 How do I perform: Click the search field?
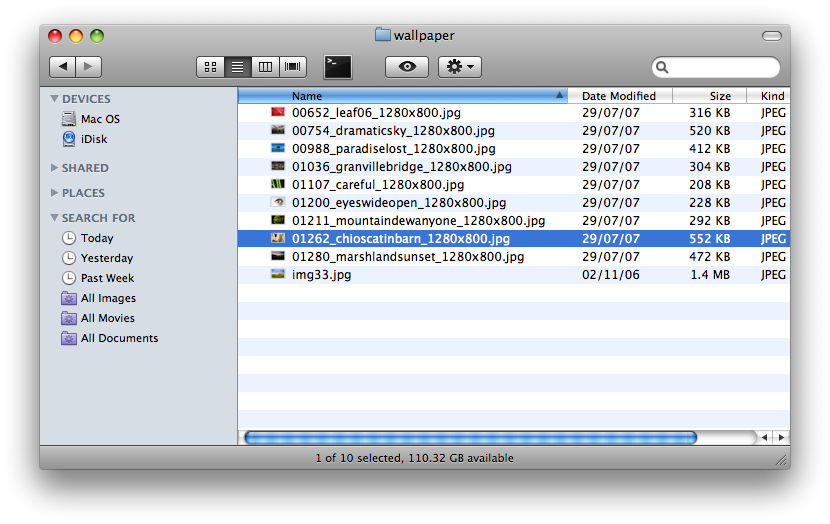click(716, 67)
